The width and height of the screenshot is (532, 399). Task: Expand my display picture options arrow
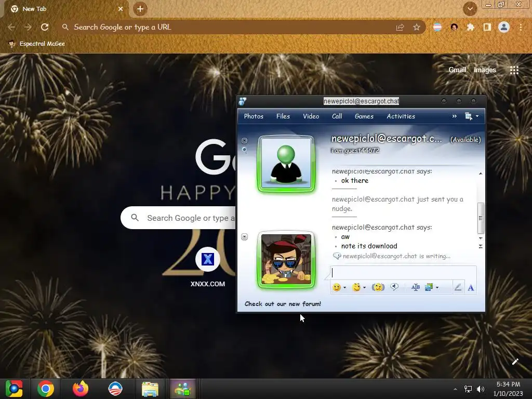244,237
